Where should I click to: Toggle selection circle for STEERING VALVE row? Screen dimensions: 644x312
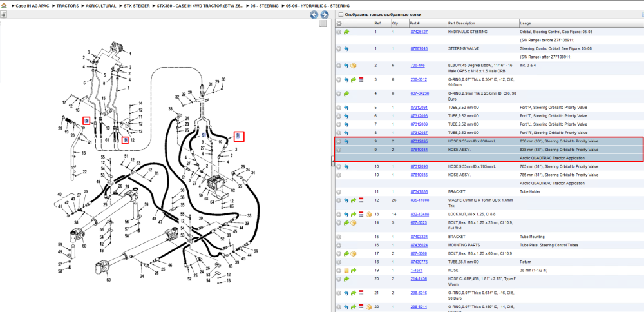click(x=339, y=48)
